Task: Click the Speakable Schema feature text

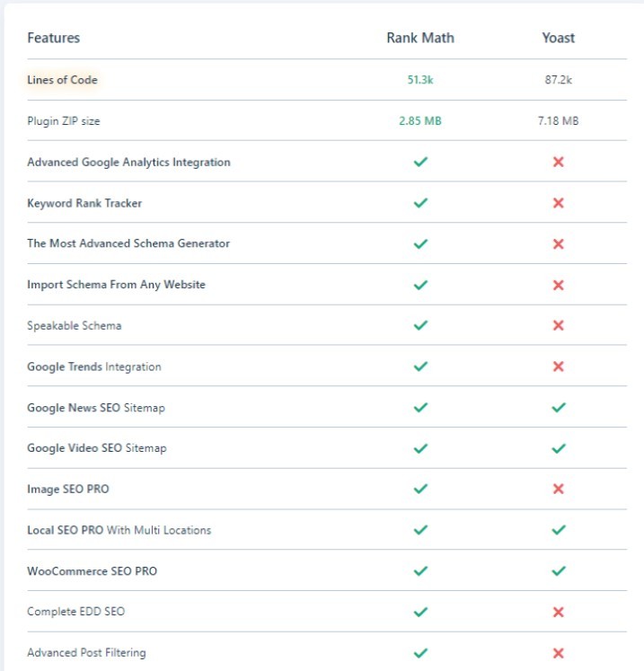Action: click(x=75, y=326)
